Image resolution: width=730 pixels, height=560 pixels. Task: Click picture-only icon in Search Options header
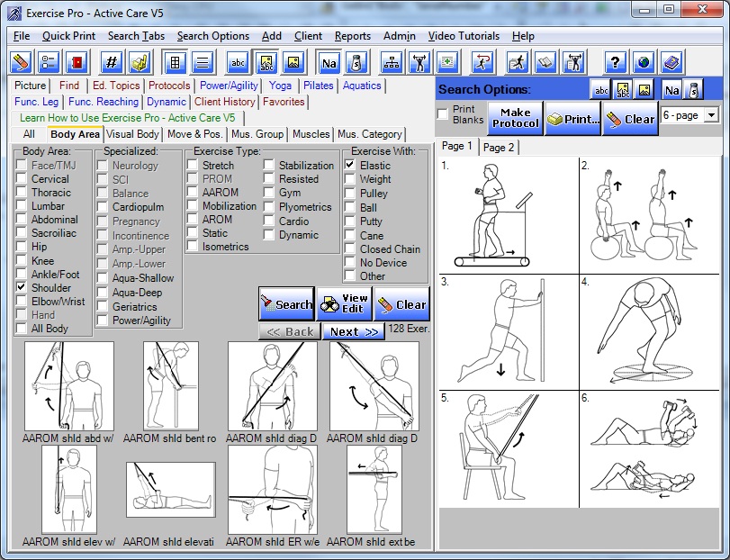point(644,90)
